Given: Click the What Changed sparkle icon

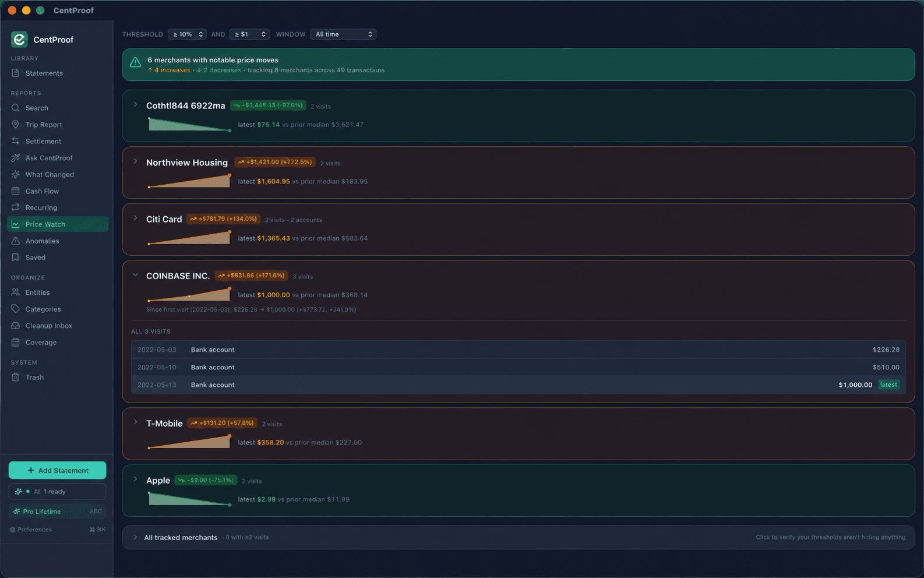Looking at the screenshot, I should [16, 174].
